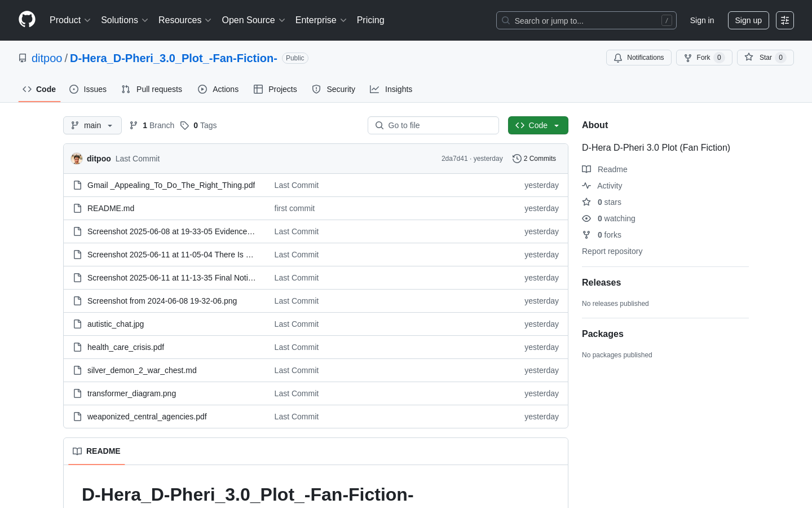Click the Sign up button
The height and width of the screenshot is (508, 812).
coord(748,20)
